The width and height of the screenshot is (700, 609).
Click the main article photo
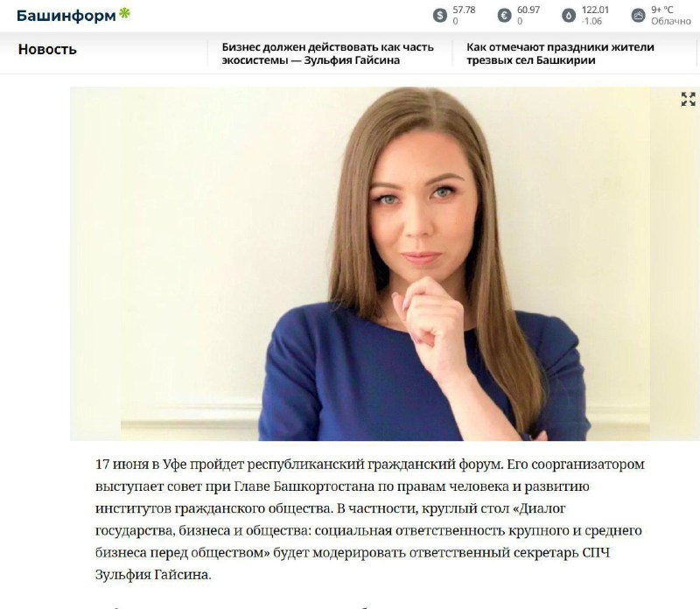pyautogui.click(x=385, y=263)
